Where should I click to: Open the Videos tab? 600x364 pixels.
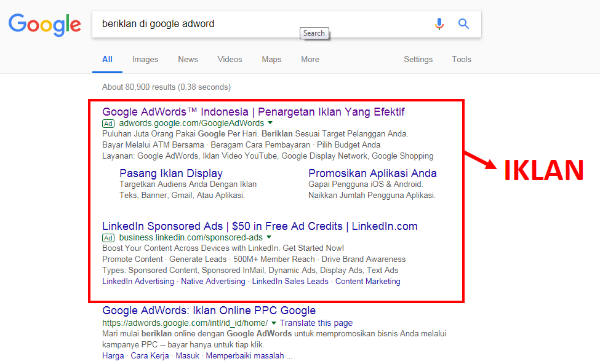coord(230,60)
